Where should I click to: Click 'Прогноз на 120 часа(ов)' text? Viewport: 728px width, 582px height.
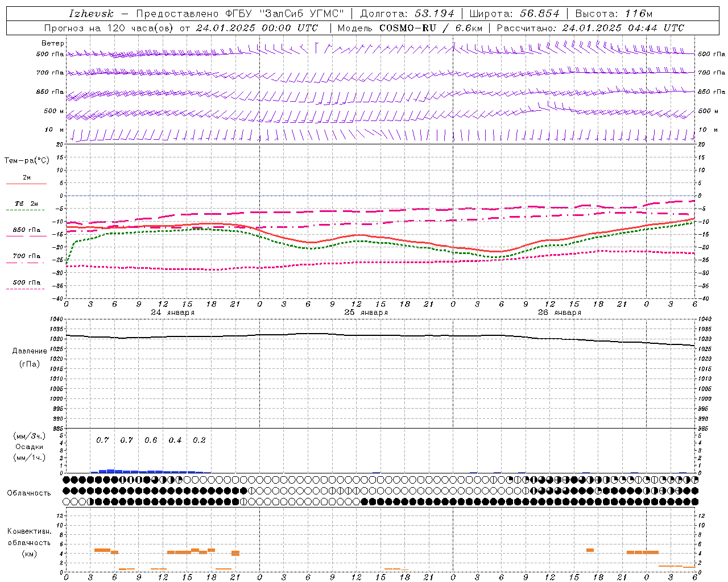109,28
